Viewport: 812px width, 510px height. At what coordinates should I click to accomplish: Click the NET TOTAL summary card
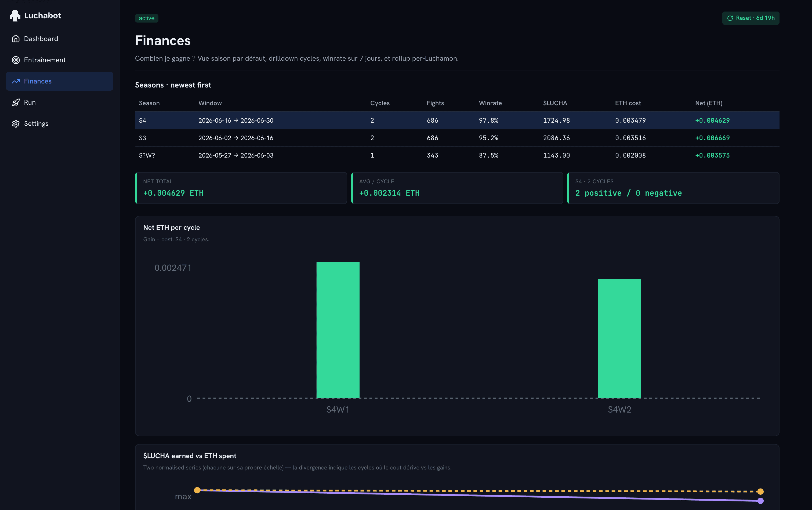(x=241, y=188)
